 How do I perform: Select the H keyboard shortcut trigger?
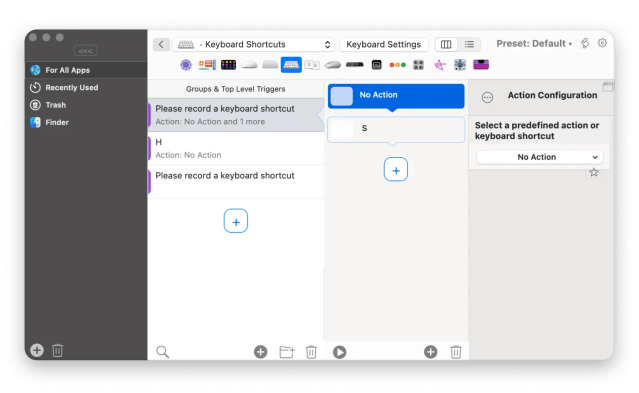tap(236, 148)
